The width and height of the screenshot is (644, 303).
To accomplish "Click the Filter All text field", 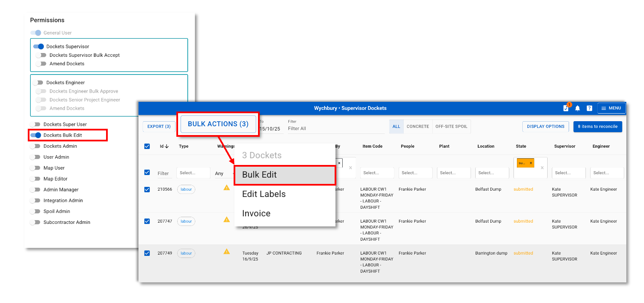I will click(x=335, y=128).
